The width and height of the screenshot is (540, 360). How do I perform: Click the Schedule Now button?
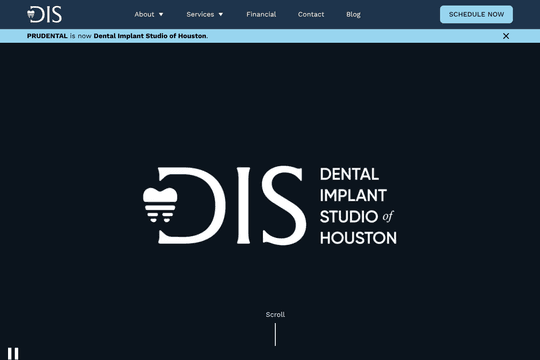[x=476, y=14]
